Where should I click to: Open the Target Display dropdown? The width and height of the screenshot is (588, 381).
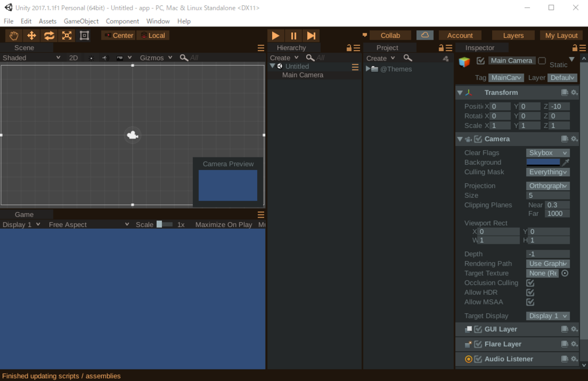point(548,316)
